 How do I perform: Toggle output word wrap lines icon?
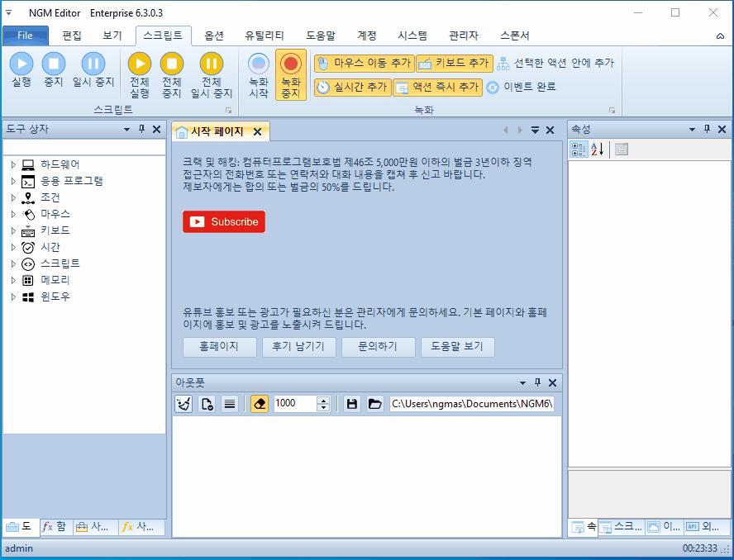pyautogui.click(x=230, y=404)
